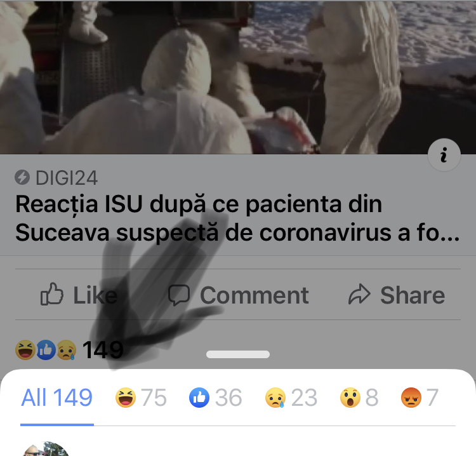Show the 7 Angry reactions tab
The height and width of the screenshot is (456, 476).
point(420,398)
